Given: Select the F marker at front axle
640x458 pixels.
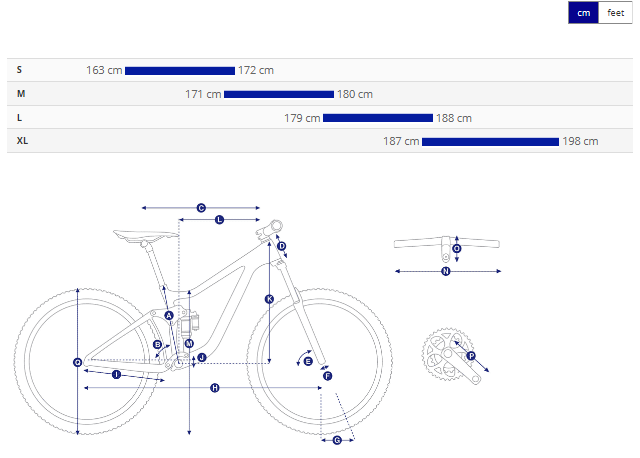Looking at the screenshot, I should point(327,375).
